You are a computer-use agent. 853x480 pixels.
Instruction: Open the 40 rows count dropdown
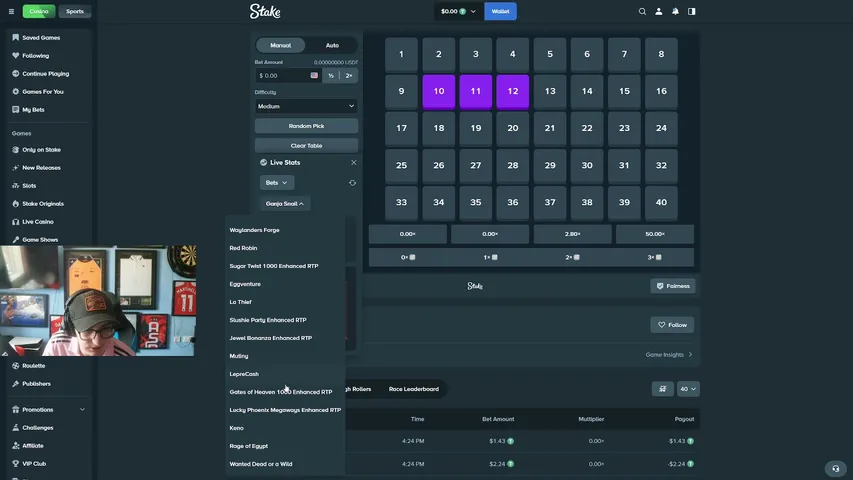(x=688, y=389)
